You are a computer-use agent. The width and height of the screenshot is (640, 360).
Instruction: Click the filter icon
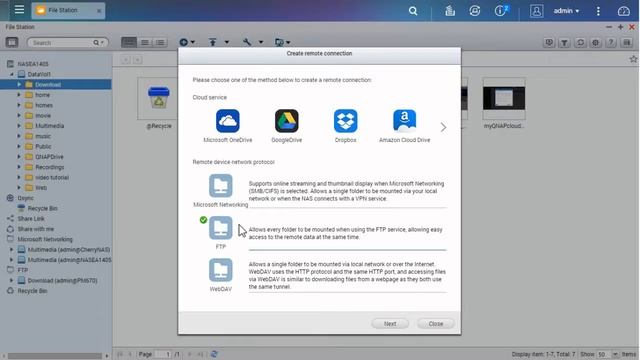[x=564, y=42]
